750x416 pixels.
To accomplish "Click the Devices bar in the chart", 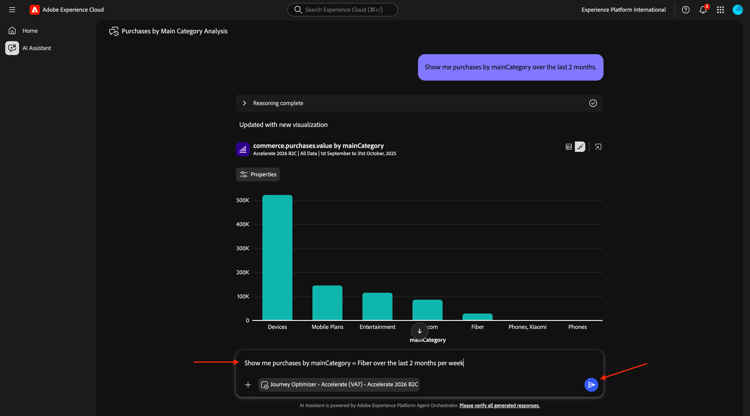I will pyautogui.click(x=277, y=257).
